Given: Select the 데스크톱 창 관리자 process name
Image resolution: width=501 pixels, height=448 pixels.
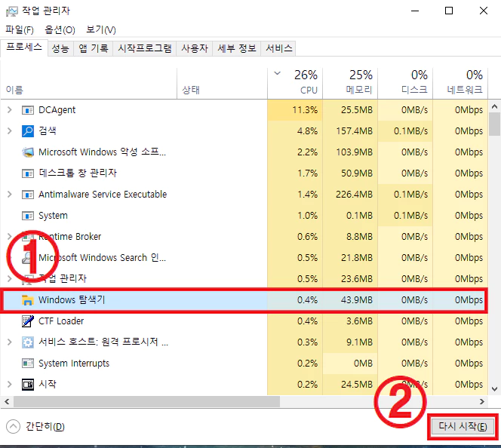Looking at the screenshot, I should point(78,173).
